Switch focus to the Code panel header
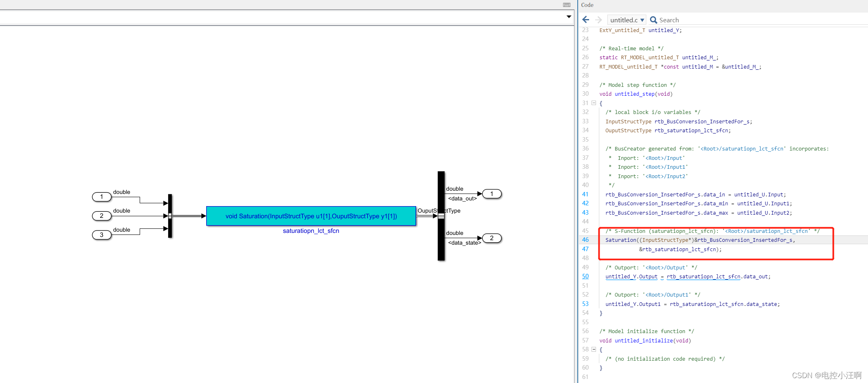 [x=587, y=5]
